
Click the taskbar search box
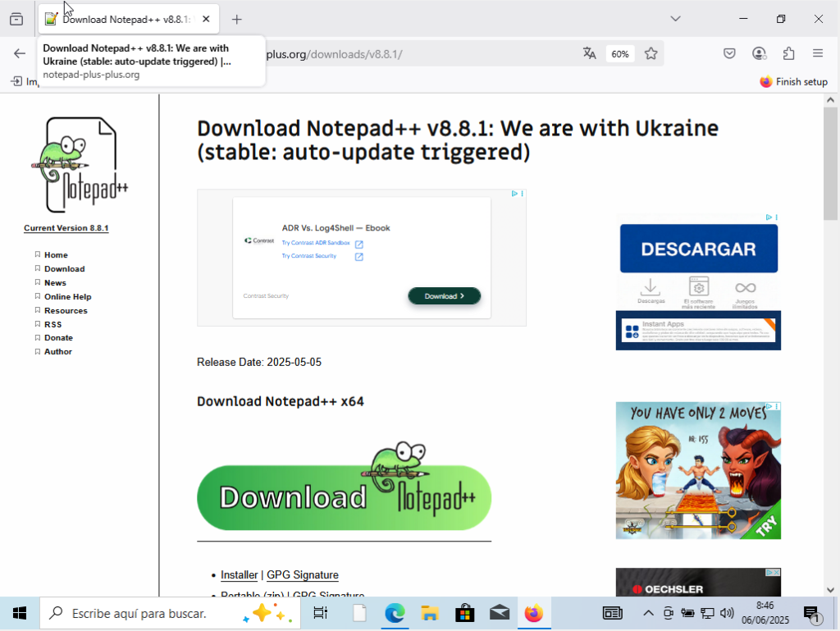tap(170, 613)
